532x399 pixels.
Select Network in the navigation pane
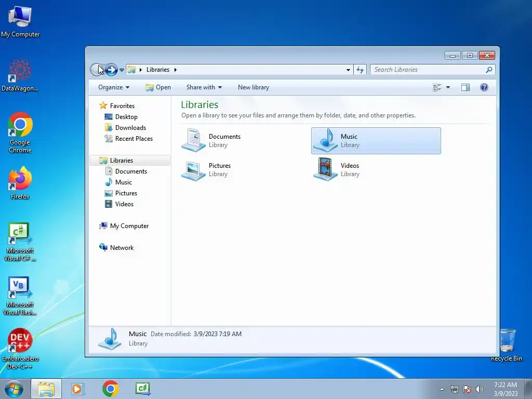(x=116, y=248)
